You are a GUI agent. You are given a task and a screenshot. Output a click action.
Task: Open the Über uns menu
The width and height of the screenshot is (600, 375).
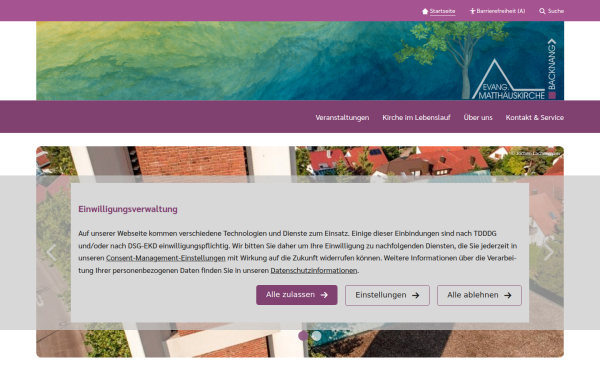pos(478,117)
